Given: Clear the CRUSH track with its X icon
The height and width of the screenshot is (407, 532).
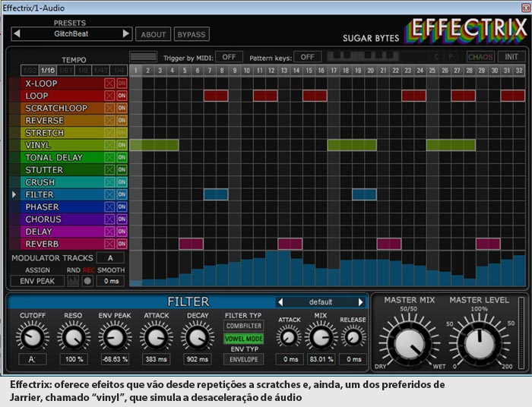Looking at the screenshot, I should [109, 182].
